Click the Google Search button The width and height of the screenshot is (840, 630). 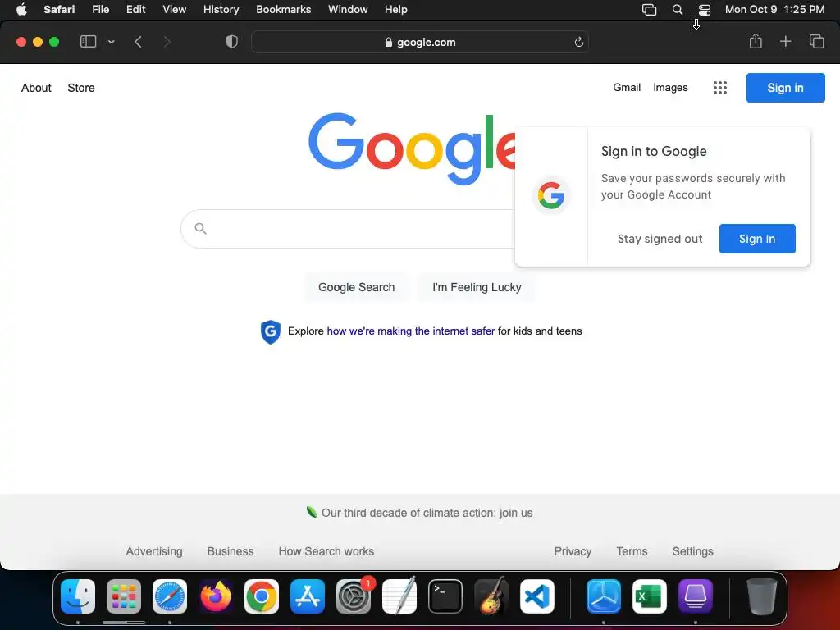356,287
